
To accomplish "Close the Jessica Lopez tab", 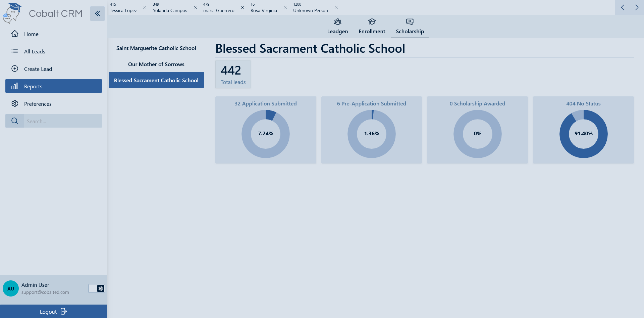I will tap(145, 7).
